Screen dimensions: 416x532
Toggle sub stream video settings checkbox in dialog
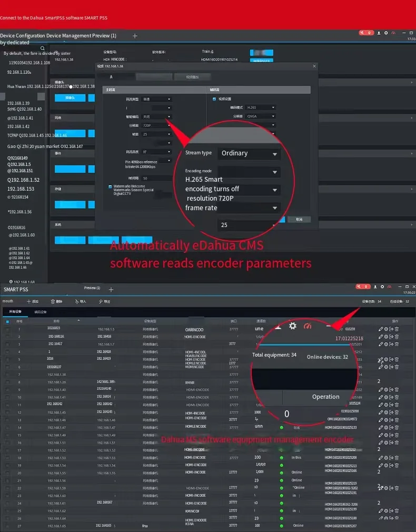[214, 98]
